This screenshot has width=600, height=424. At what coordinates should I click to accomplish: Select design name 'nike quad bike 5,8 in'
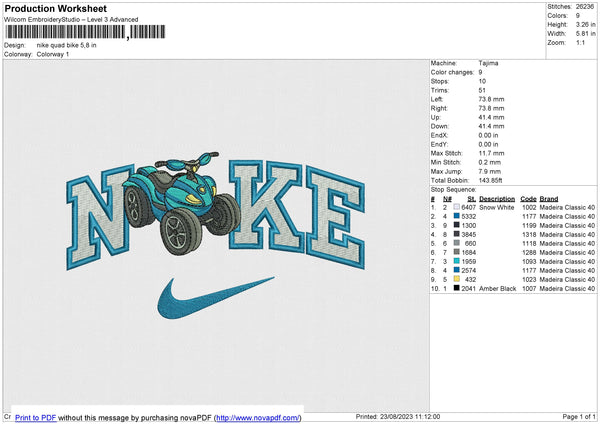(x=67, y=45)
